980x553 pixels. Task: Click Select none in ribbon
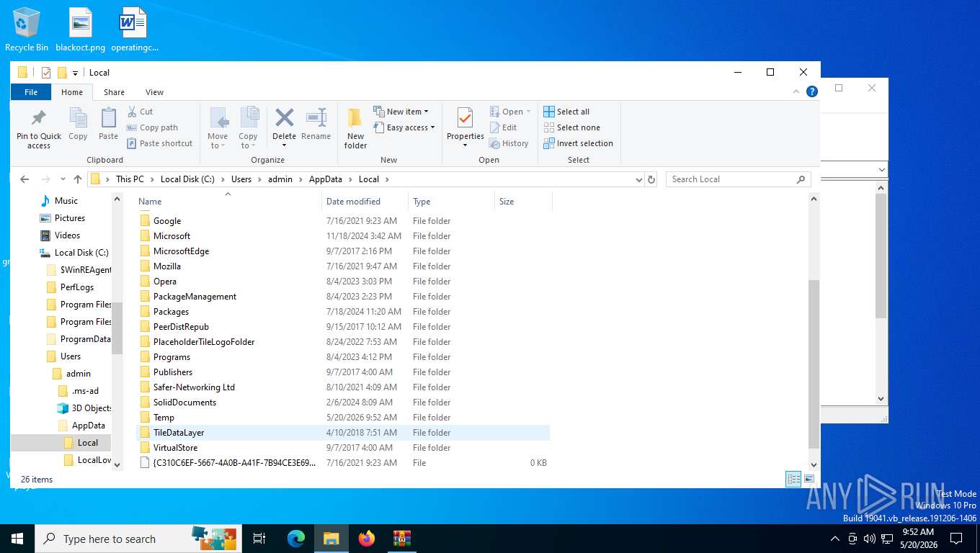(x=571, y=127)
